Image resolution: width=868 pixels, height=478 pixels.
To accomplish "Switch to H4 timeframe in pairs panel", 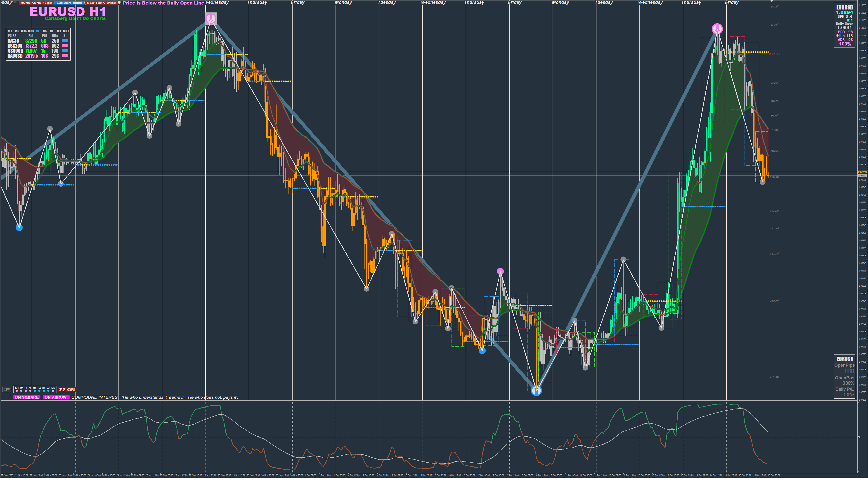I will tap(45, 31).
